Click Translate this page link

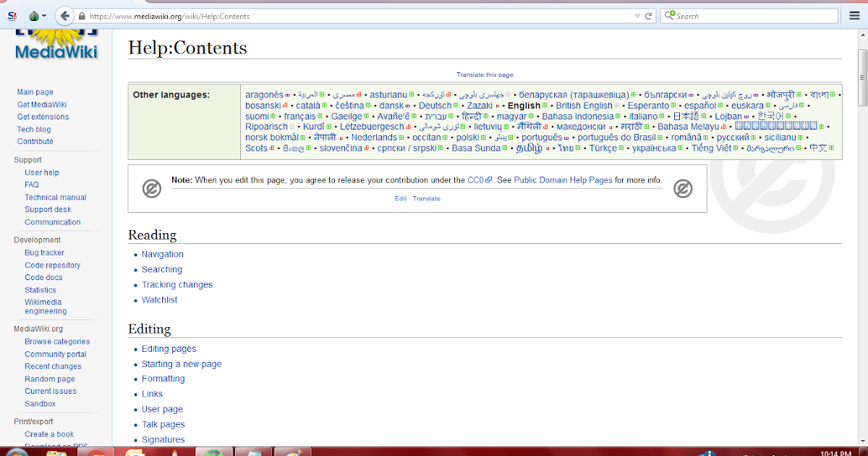pyautogui.click(x=485, y=75)
